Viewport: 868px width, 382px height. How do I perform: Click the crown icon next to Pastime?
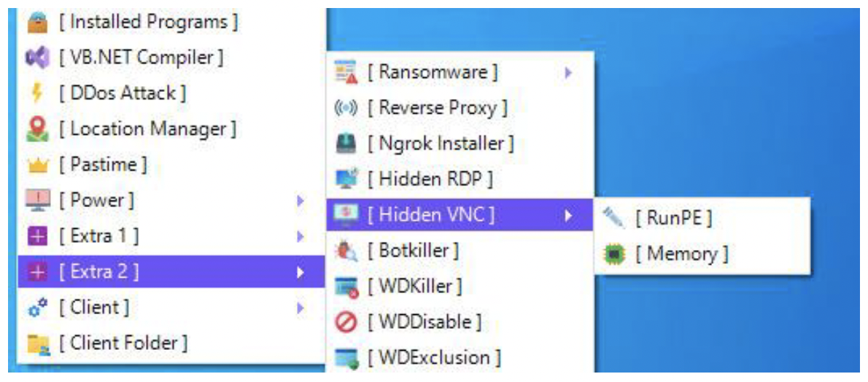(38, 165)
